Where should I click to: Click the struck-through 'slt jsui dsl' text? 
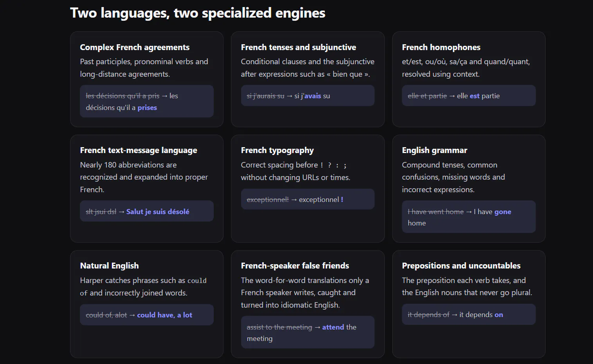(101, 212)
